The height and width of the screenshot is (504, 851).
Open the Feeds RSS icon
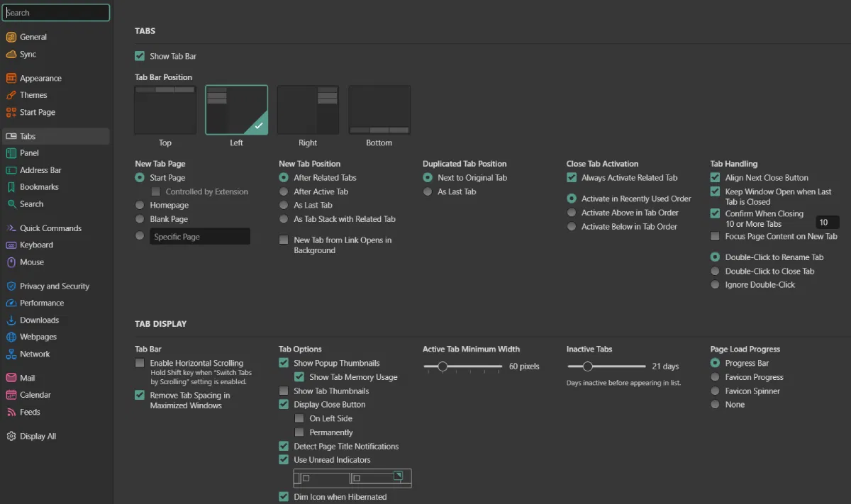point(11,413)
